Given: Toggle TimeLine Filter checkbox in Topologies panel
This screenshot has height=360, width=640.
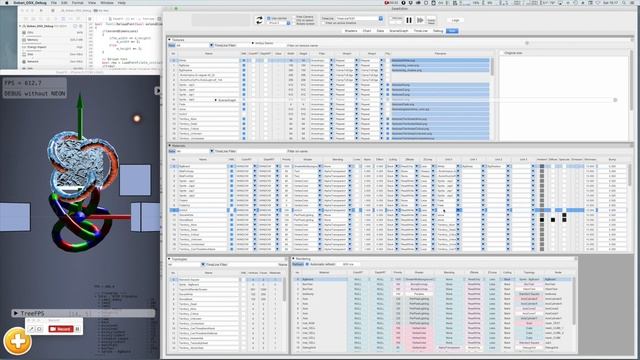Looking at the screenshot, I should pos(203,264).
